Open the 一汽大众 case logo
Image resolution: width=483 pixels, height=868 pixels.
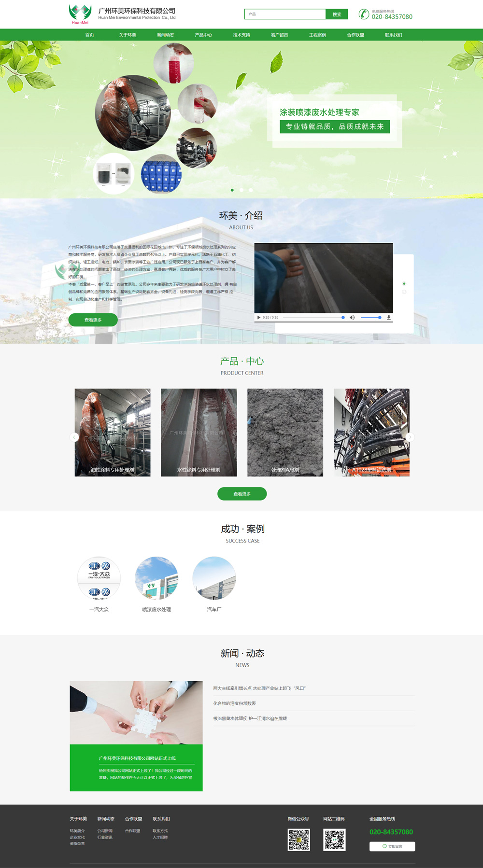[99, 578]
